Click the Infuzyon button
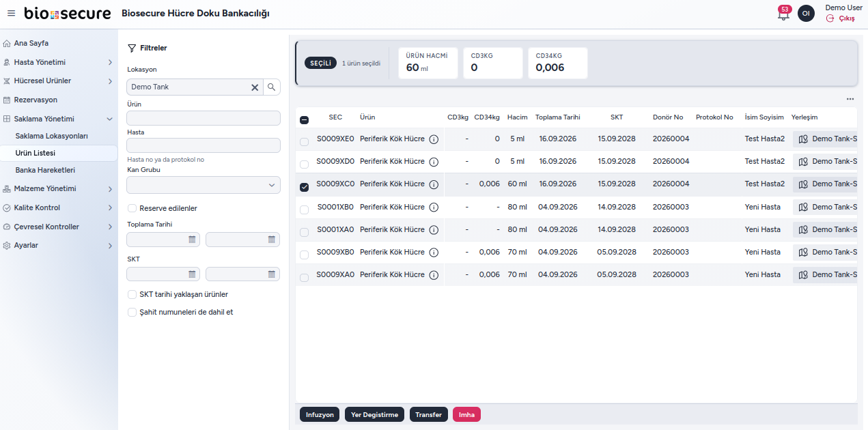This screenshot has width=868, height=430. [x=320, y=414]
